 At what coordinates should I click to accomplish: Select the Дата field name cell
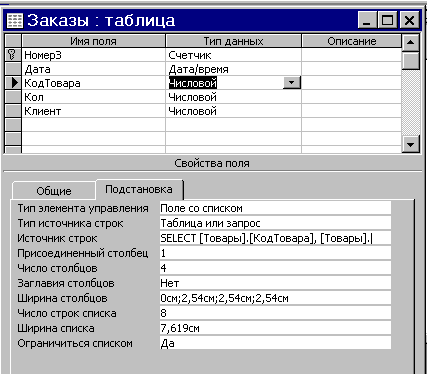point(93,69)
